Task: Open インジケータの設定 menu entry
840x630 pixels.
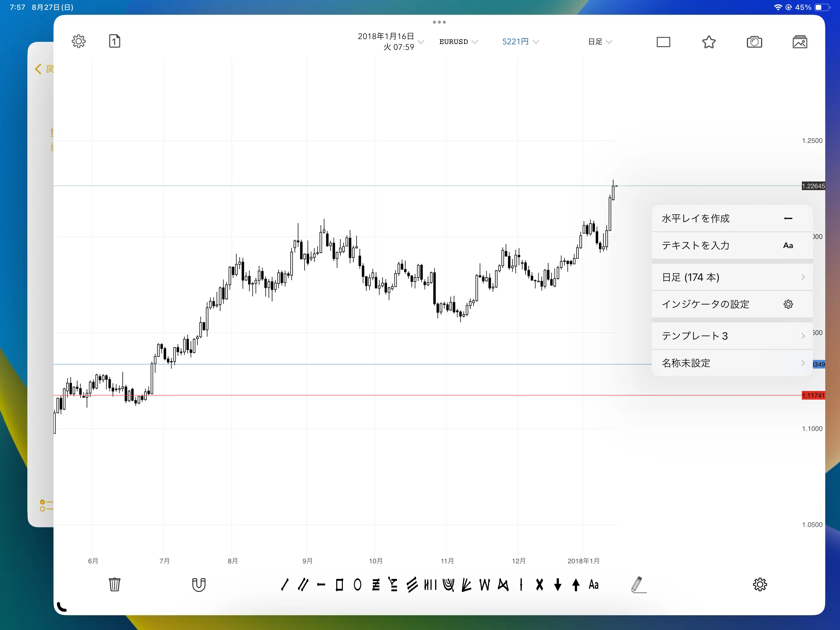Action: (732, 304)
